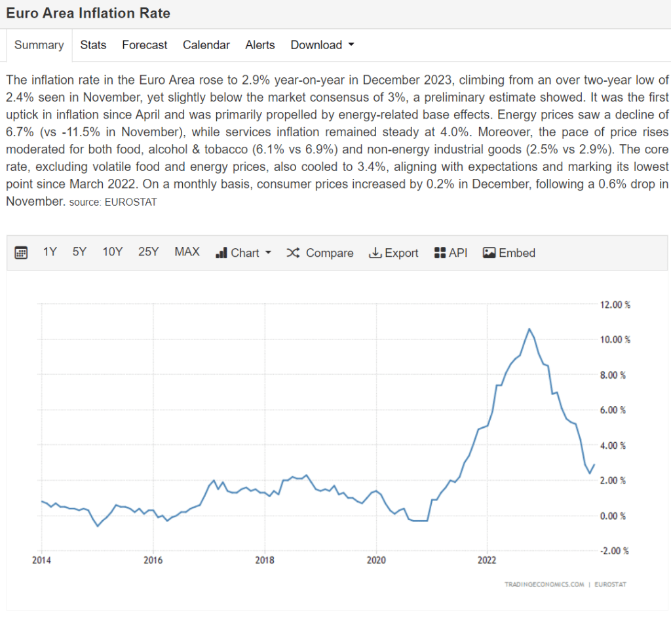
Task: Open the Chart type dropdown
Action: pos(248,252)
